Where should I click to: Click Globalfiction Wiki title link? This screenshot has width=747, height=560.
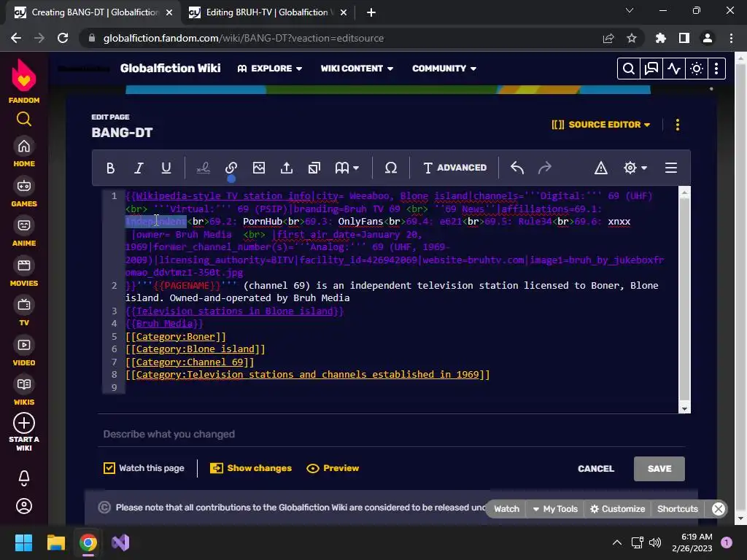[170, 68]
